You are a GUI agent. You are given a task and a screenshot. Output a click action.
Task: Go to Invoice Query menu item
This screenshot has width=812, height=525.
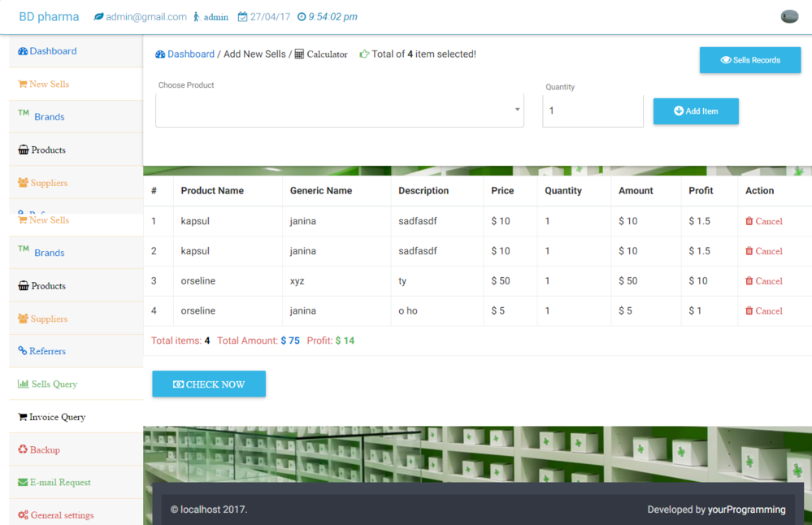pyautogui.click(x=57, y=417)
